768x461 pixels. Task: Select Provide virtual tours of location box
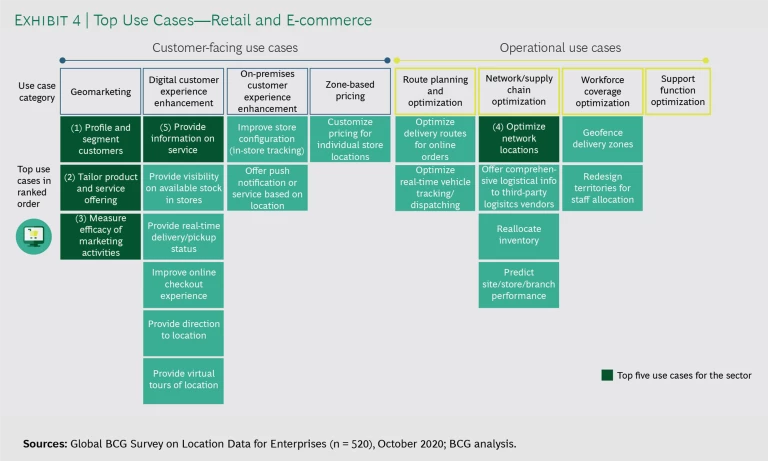click(184, 379)
